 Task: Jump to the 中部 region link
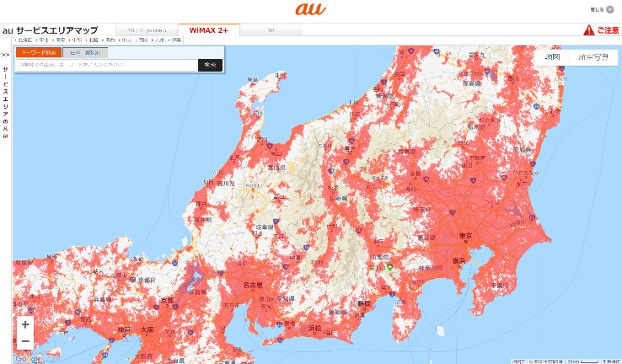tap(76, 40)
